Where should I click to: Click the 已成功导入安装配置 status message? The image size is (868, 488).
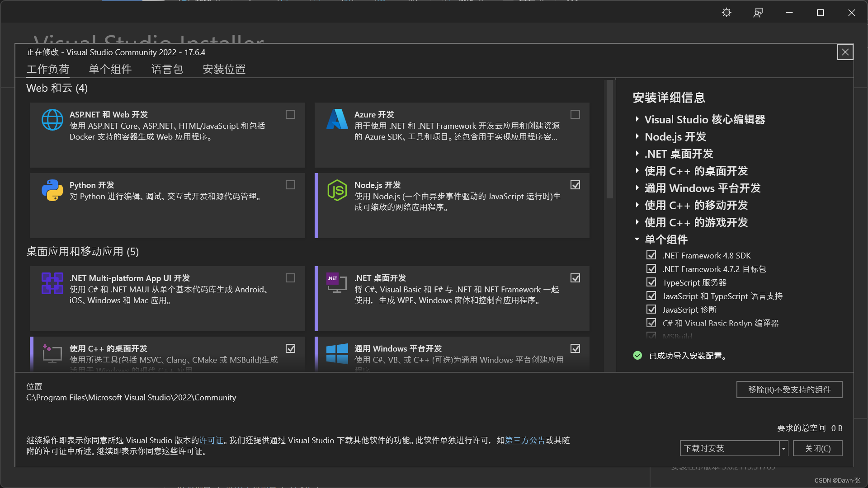tap(688, 356)
